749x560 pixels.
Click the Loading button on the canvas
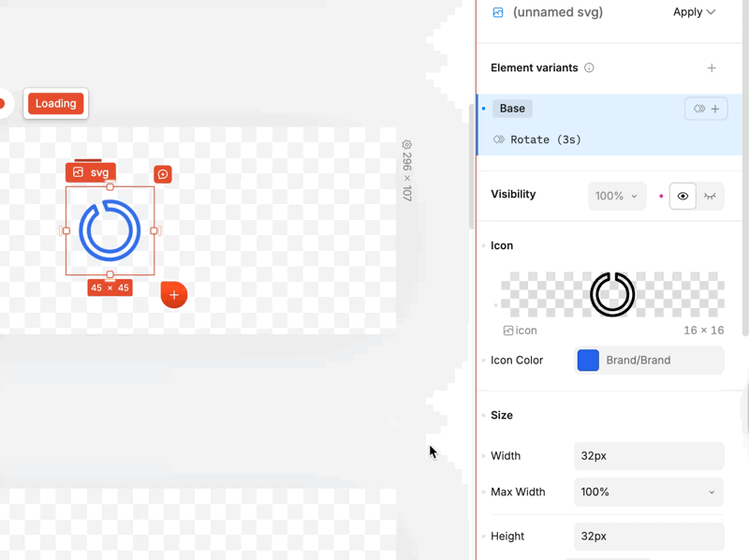[x=55, y=103]
